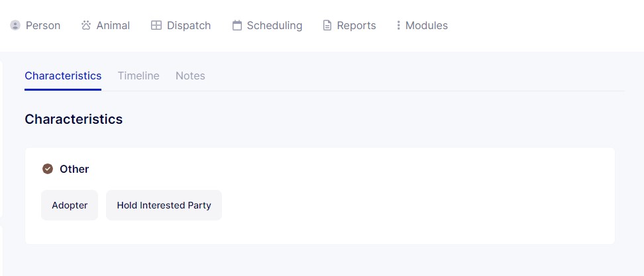The height and width of the screenshot is (276, 644).
Task: Switch to the Notes tab
Action: pyautogui.click(x=190, y=76)
